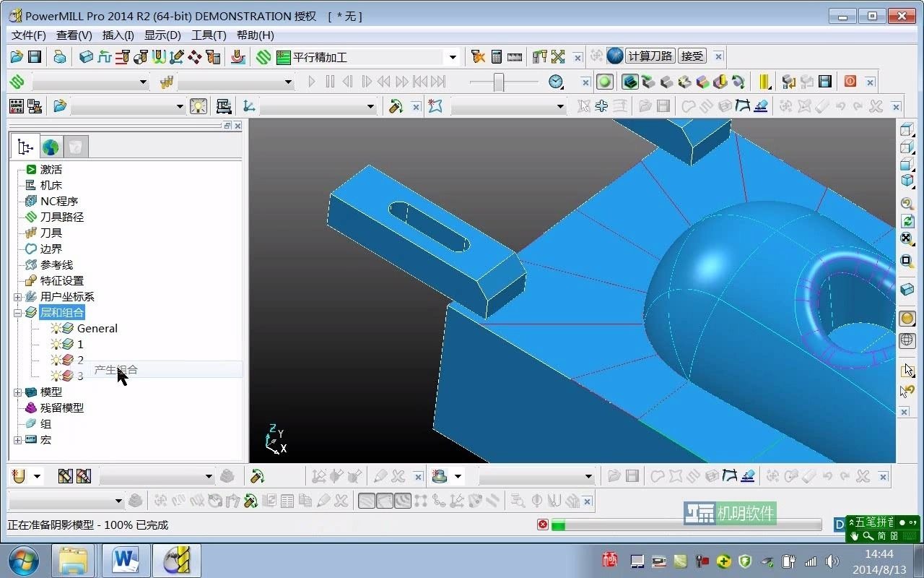
Task: Click the green refresh view icon
Action: click(x=907, y=222)
